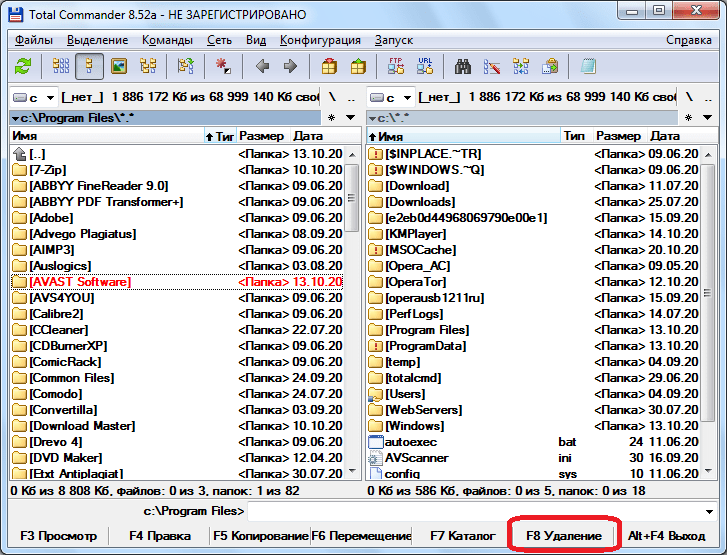727x555 pixels.
Task: Open the binoculars Find files icon
Action: tap(463, 66)
